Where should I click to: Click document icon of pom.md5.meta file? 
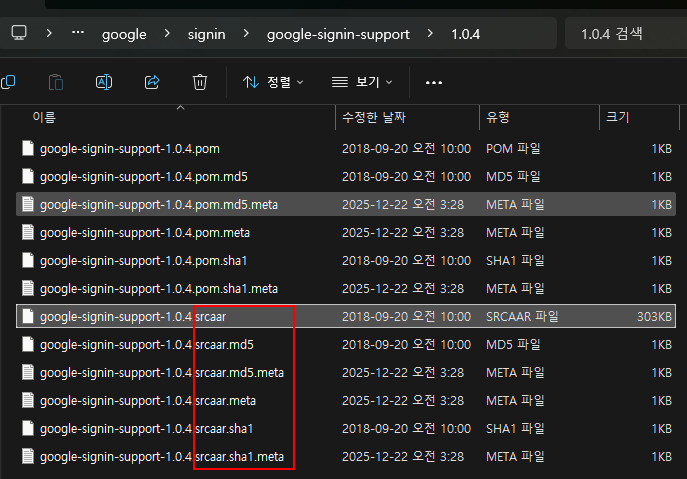click(28, 204)
